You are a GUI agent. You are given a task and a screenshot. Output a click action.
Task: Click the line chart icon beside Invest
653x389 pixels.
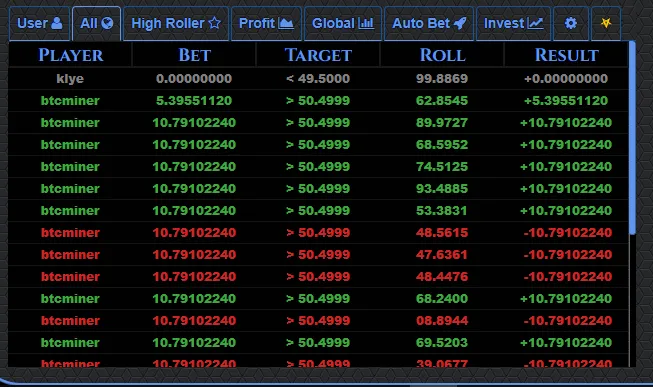(x=535, y=23)
